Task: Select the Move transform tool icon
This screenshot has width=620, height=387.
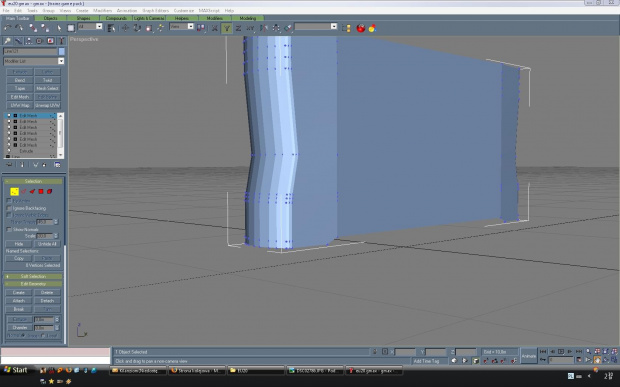Action: coord(125,28)
